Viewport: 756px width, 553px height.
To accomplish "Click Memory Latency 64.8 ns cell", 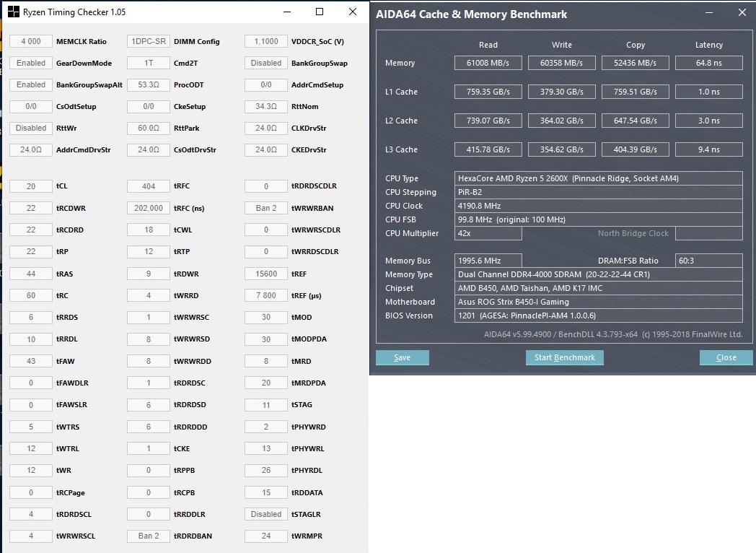I will coord(708,63).
